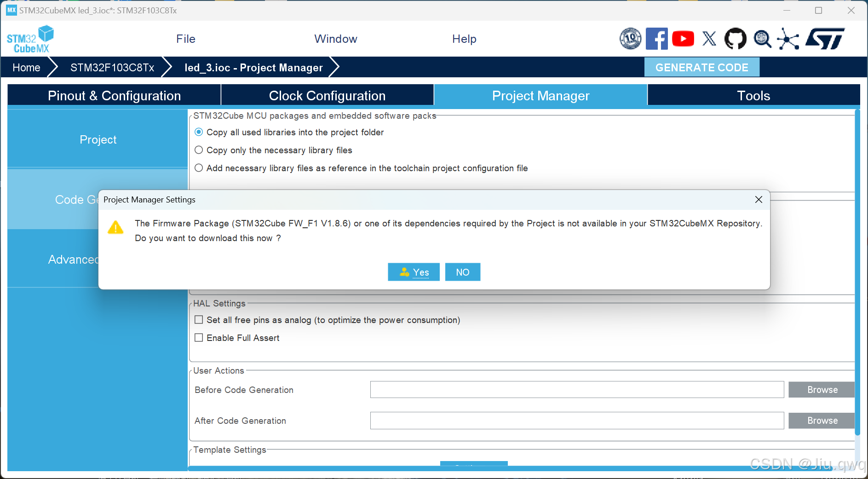The width and height of the screenshot is (868, 479).
Task: Focus the Before Code Generation field
Action: coord(577,389)
